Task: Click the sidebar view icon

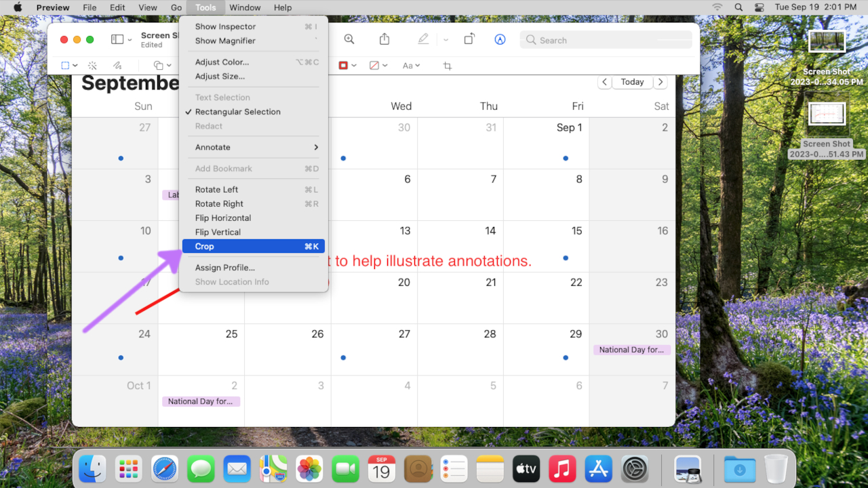Action: [x=117, y=40]
